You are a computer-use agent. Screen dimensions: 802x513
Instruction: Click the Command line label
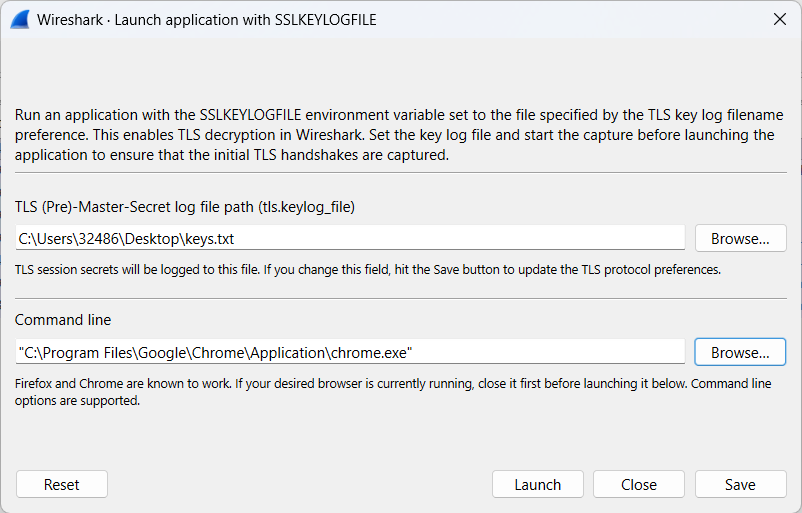(63, 320)
